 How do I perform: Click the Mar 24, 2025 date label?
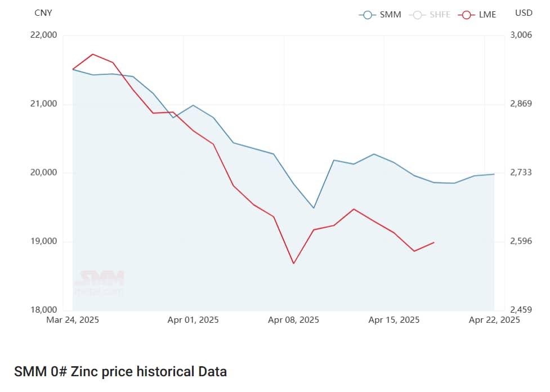73,320
